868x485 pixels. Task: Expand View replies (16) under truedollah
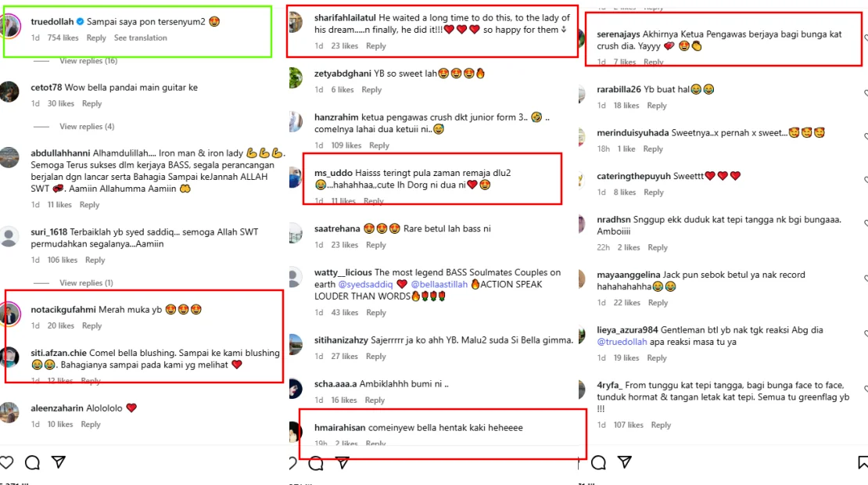(x=88, y=61)
